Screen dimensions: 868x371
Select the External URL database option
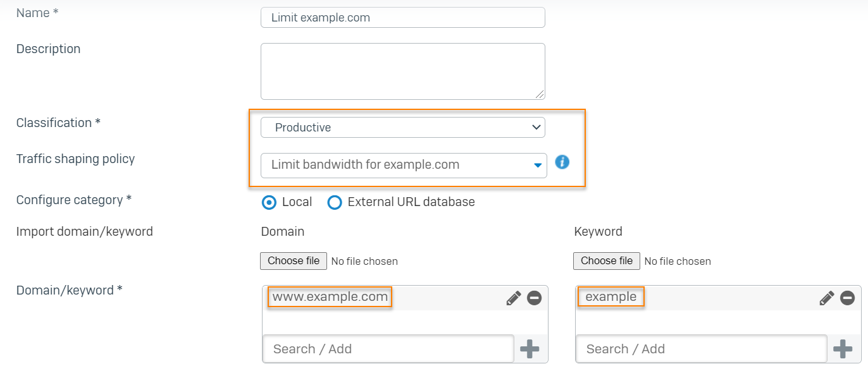(x=335, y=202)
